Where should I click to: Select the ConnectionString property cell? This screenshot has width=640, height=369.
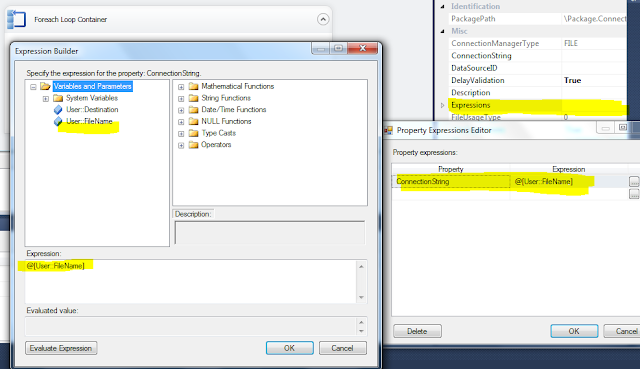tap(451, 181)
